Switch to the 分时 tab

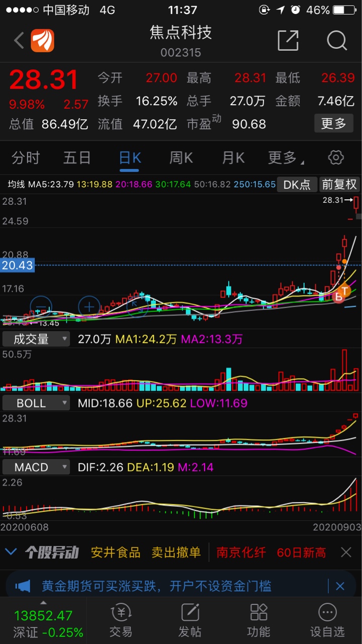click(26, 158)
